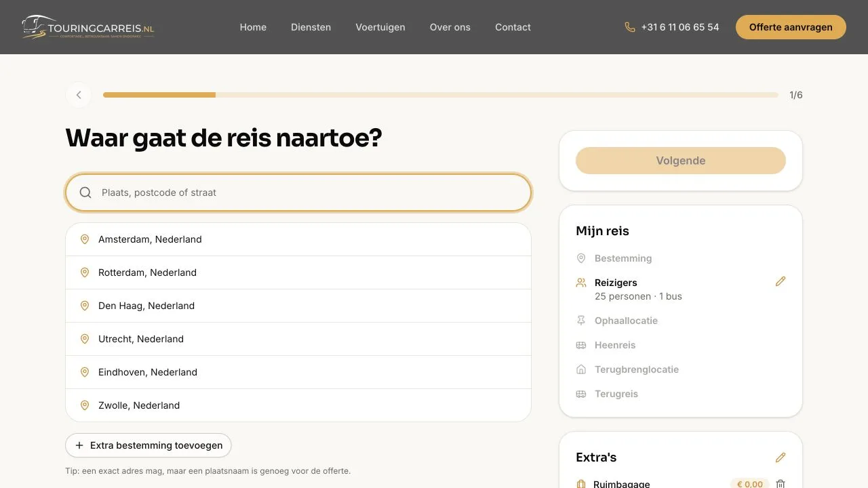The height and width of the screenshot is (488, 868).
Task: Click the Offerte aanvragen button
Action: tap(791, 27)
